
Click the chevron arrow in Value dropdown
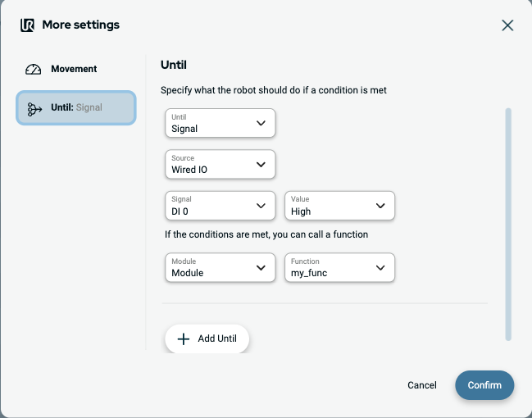(380, 205)
